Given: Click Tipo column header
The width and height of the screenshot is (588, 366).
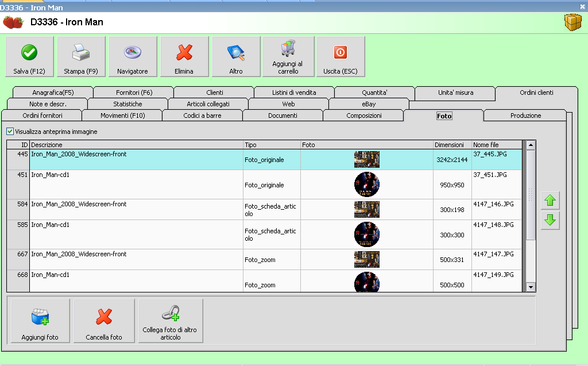Looking at the screenshot, I should tap(272, 145).
